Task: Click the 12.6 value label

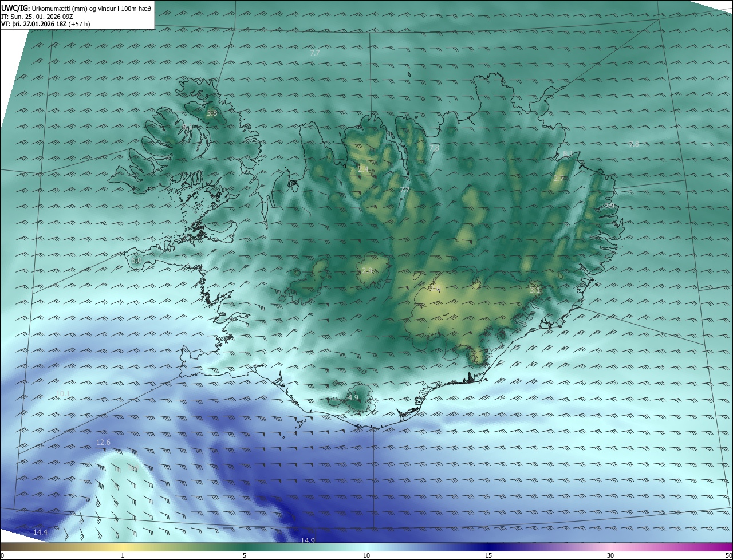Action: tap(103, 442)
